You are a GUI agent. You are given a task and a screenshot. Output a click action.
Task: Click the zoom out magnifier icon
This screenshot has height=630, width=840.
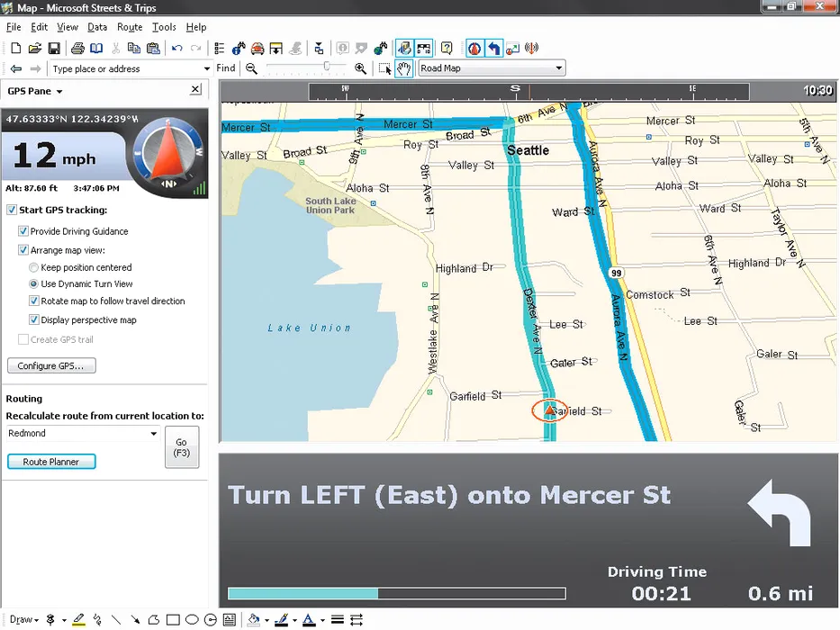point(251,68)
